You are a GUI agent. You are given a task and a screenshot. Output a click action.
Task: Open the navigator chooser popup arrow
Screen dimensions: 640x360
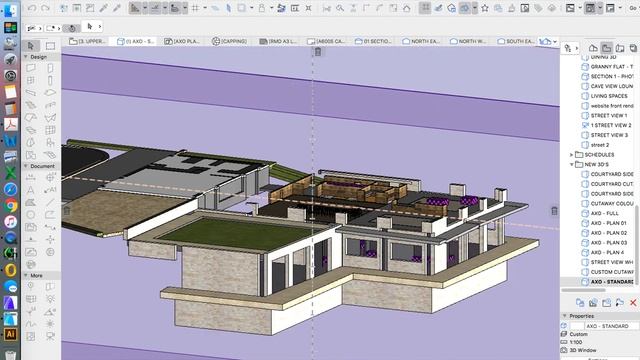tap(576, 48)
